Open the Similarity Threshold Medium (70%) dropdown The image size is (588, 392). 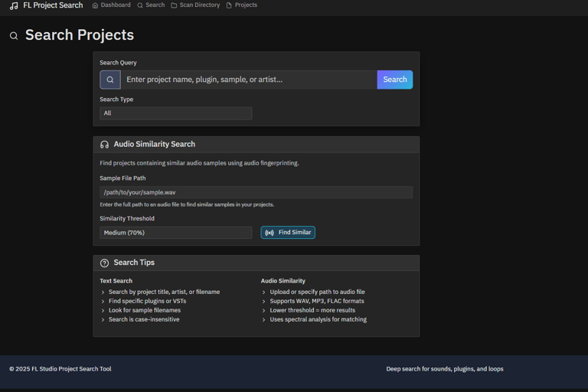pos(176,233)
